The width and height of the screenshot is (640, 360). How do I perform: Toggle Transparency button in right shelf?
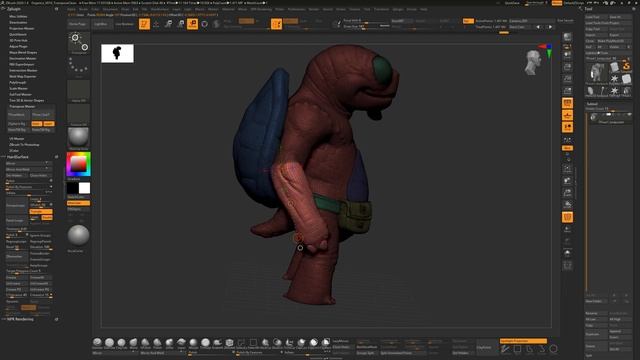(x=567, y=230)
